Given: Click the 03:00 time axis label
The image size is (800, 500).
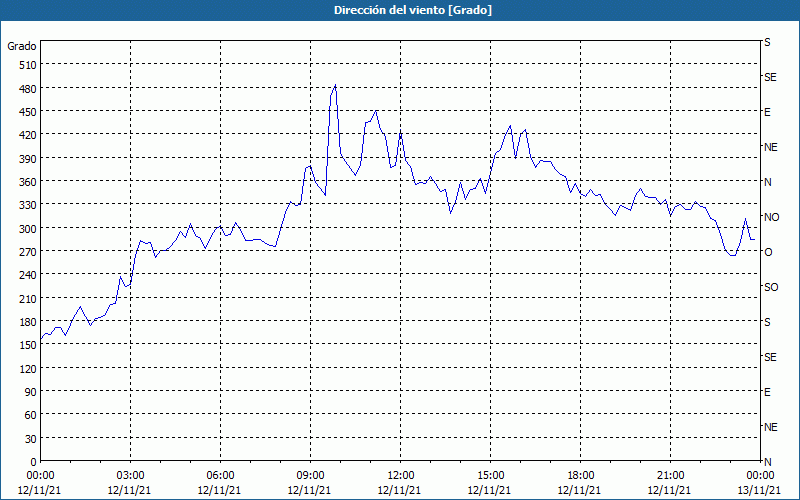Looking at the screenshot, I should tap(131, 476).
